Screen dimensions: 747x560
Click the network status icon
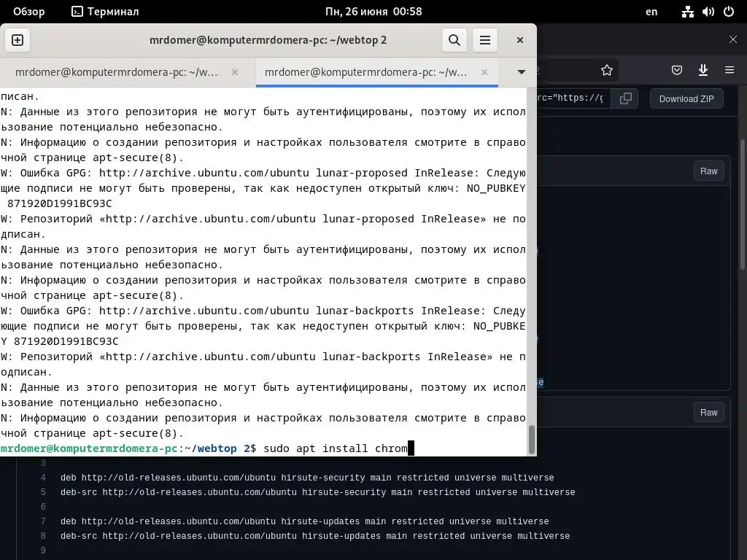pyautogui.click(x=687, y=12)
